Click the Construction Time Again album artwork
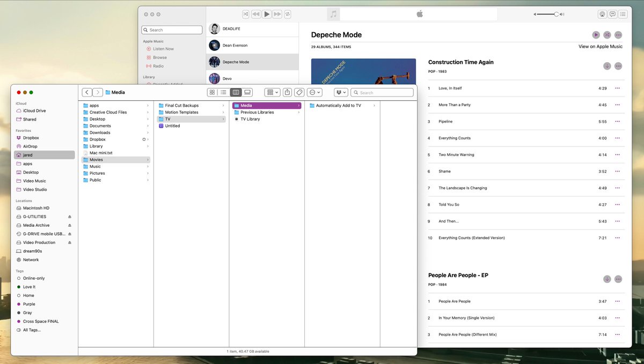This screenshot has width=644, height=364. [363, 71]
